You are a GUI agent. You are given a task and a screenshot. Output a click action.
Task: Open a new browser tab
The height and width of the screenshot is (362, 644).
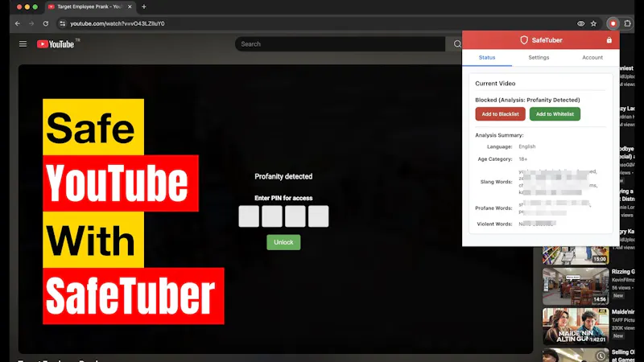(x=144, y=6)
